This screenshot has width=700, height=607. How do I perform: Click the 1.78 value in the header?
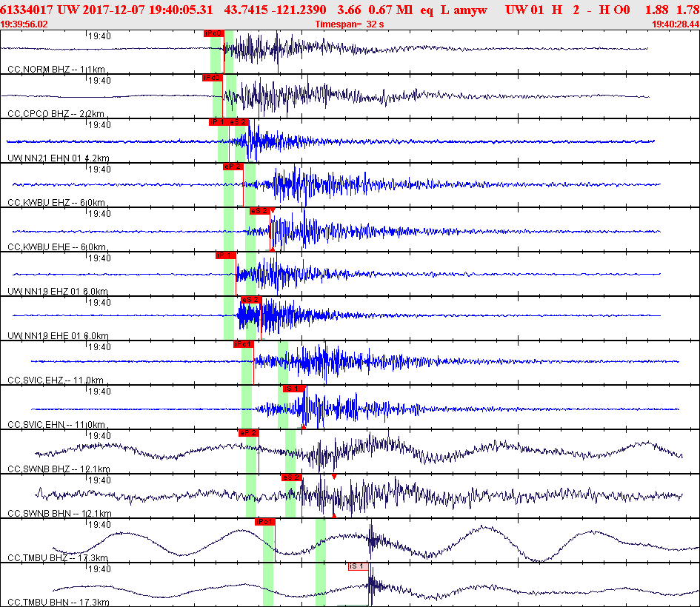688,10
